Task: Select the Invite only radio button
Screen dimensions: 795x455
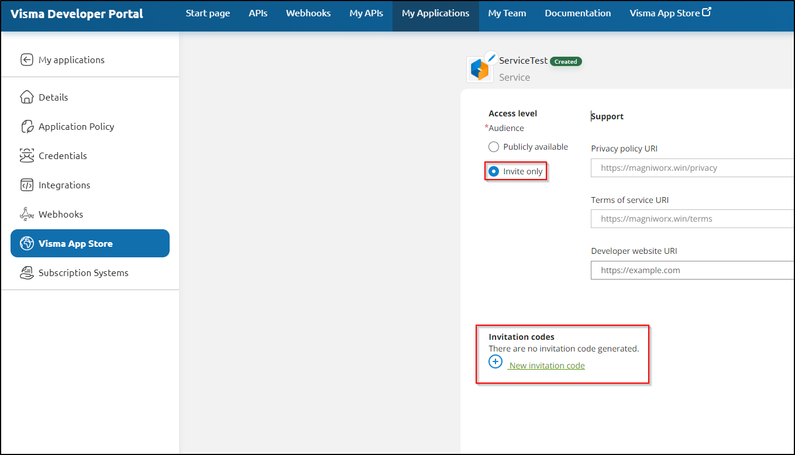Action: [x=493, y=171]
